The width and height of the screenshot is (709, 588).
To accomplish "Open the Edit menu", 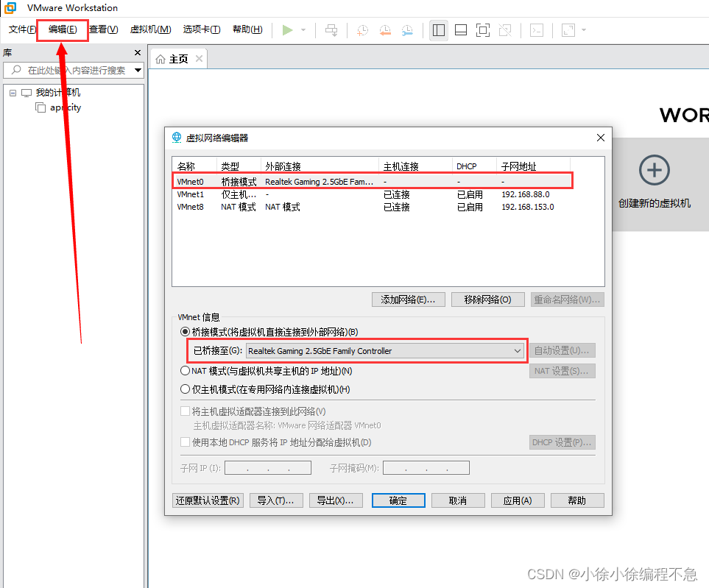I will (63, 29).
